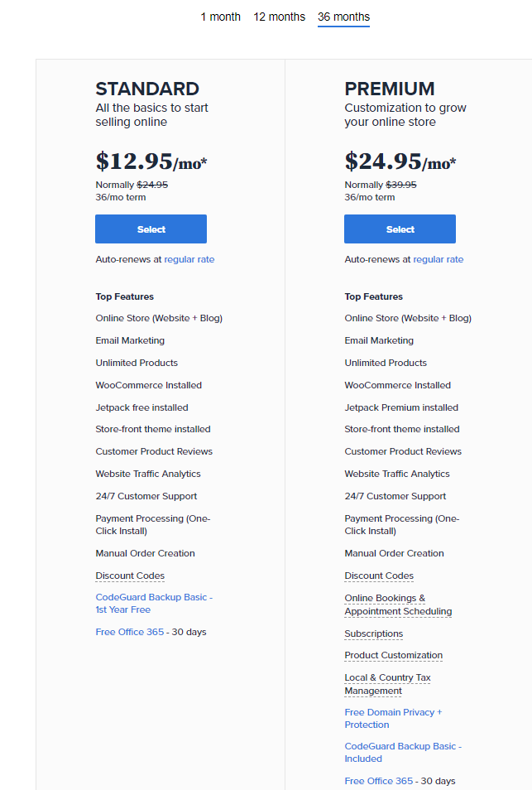The image size is (532, 790).
Task: Click the Product Customization feature
Action: tap(393, 655)
